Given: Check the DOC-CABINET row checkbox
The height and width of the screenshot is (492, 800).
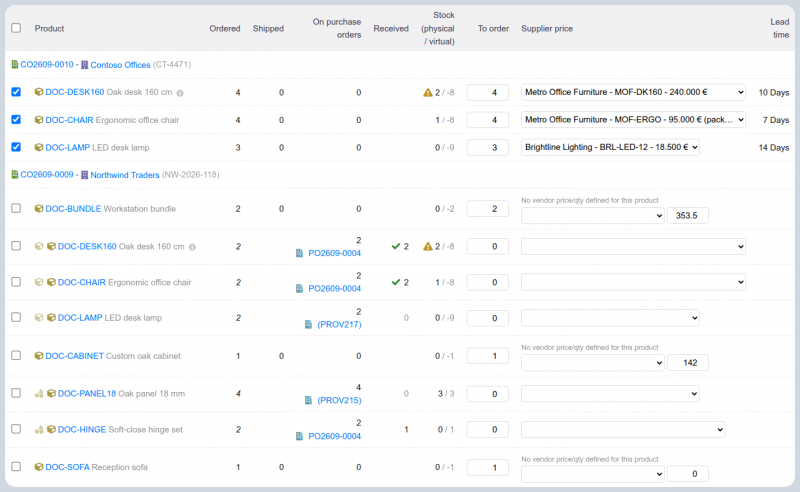Looking at the screenshot, I should [16, 355].
